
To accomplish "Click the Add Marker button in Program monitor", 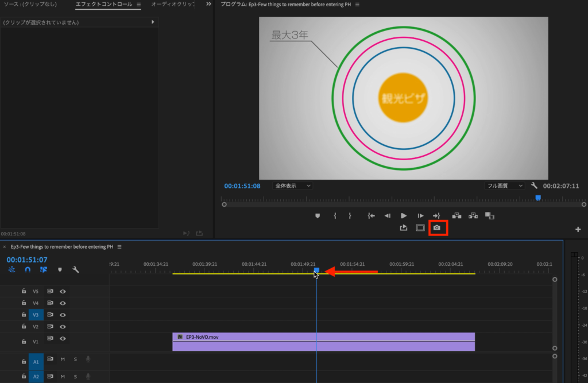I will [x=318, y=216].
